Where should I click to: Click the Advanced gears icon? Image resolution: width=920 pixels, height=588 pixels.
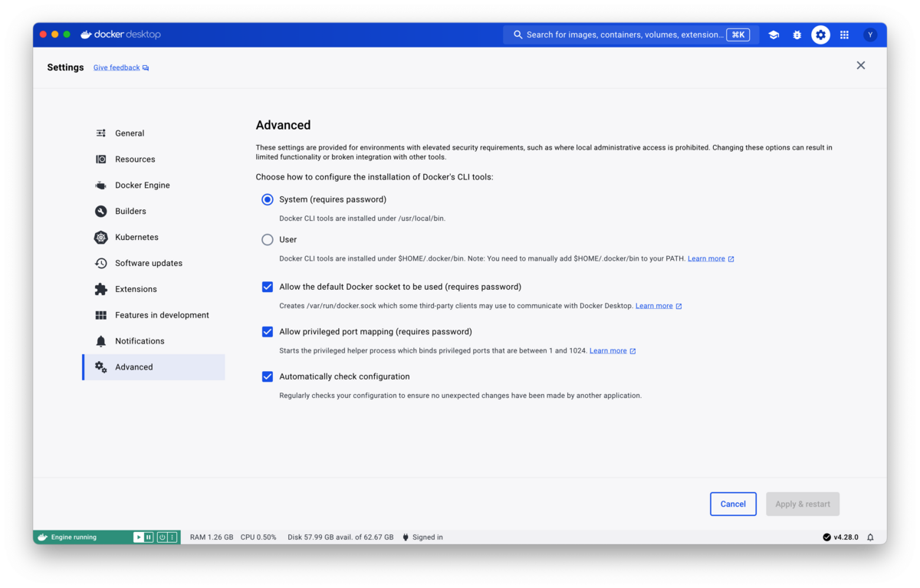[100, 367]
